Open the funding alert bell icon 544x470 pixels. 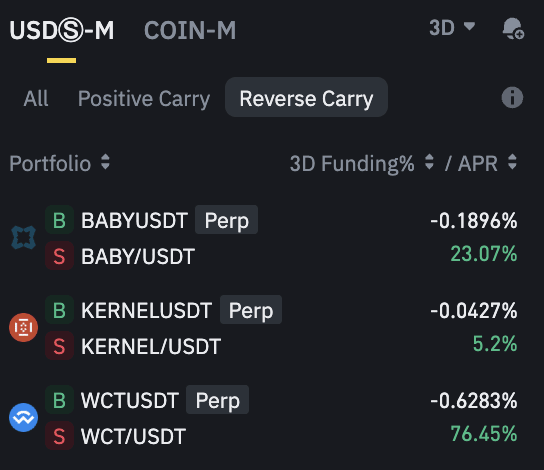513,28
